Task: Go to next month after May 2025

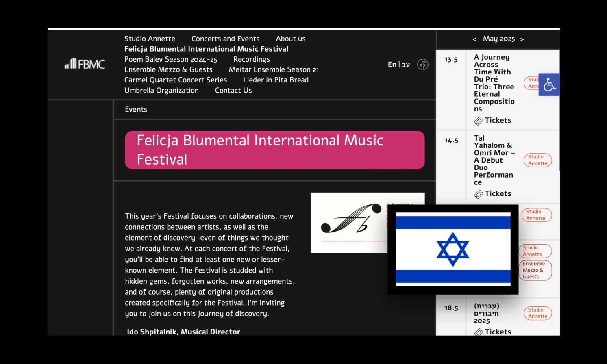Action: pos(522,39)
